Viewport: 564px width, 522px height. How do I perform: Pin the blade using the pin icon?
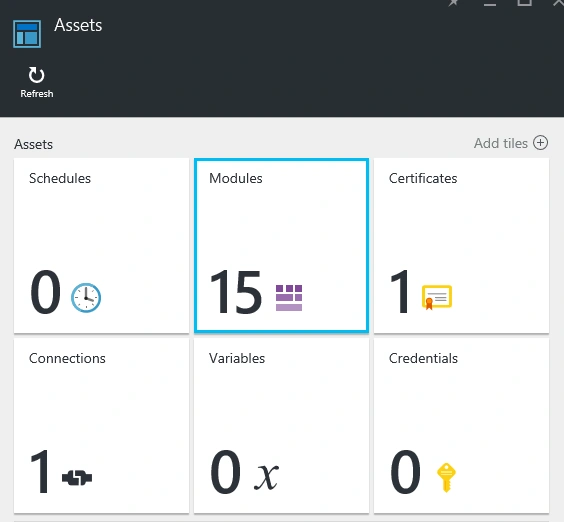(x=453, y=3)
